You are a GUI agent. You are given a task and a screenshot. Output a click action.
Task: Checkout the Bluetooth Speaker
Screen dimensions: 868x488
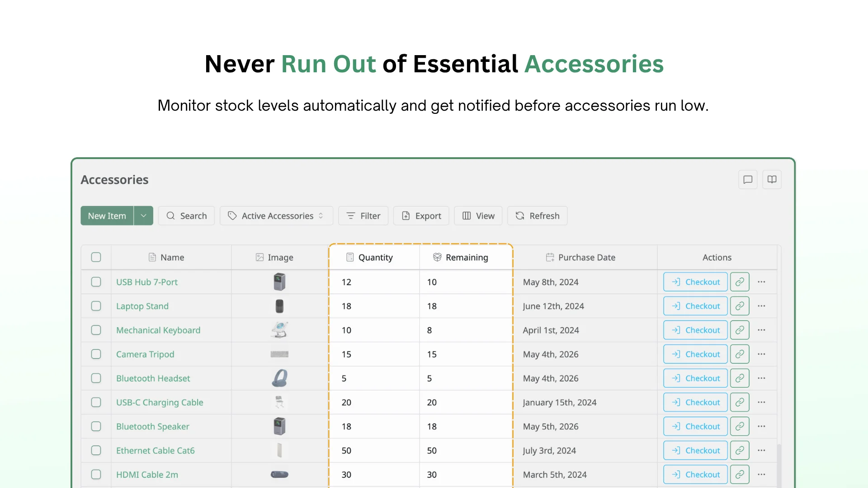tap(695, 427)
